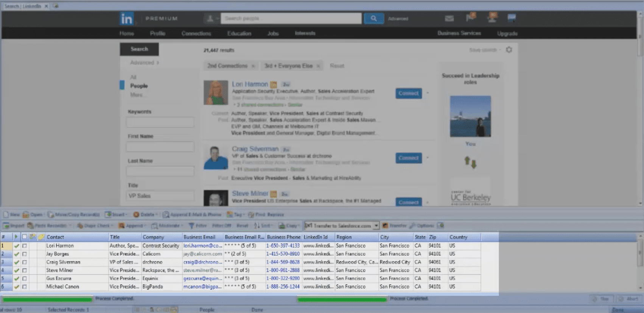Check the box for Gus Ezcurra row
This screenshot has width=644, height=313.
point(25,279)
